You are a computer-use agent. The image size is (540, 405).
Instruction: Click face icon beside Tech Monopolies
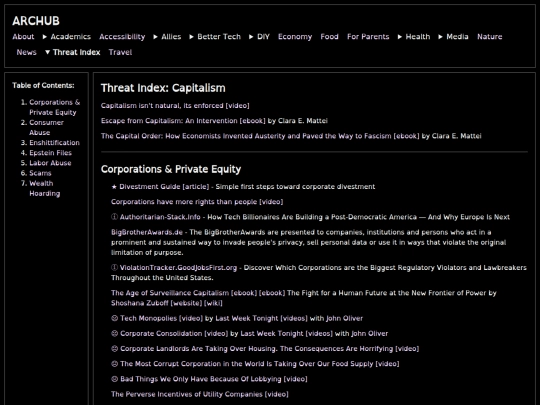pos(115,318)
